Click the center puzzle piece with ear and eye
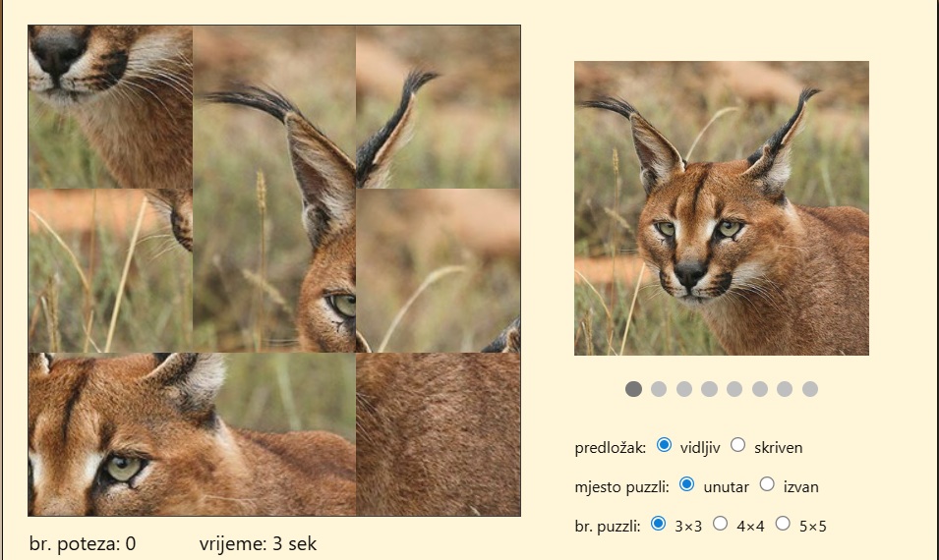Screen dimensions: 939x560 tap(274, 270)
